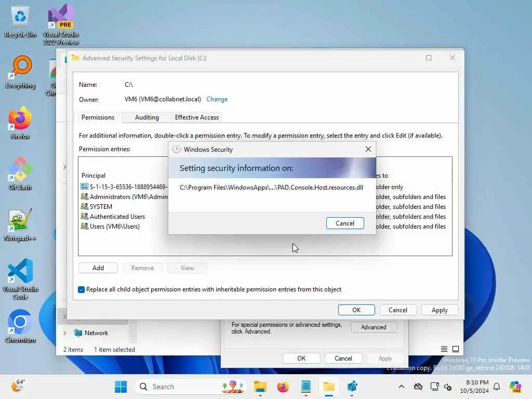The height and width of the screenshot is (399, 532).
Task: Toggle Replace all child object permission entries checkbox
Action: tap(81, 289)
